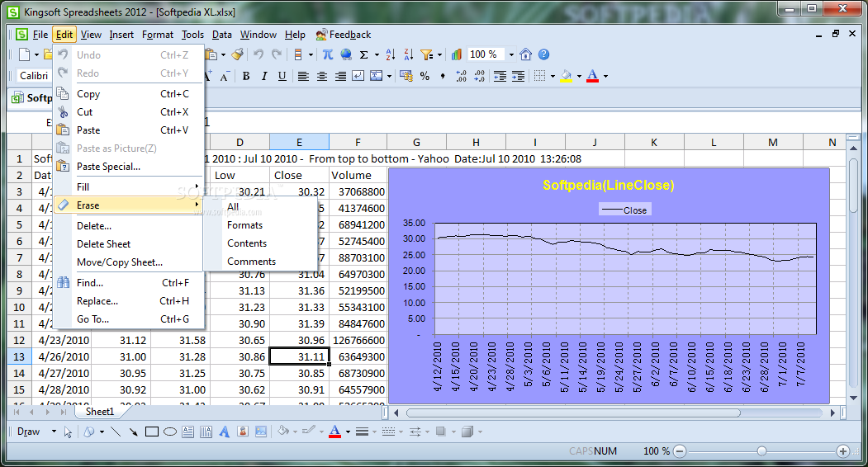The image size is (868, 467).
Task: Click the wrap text icon
Action: [358, 76]
